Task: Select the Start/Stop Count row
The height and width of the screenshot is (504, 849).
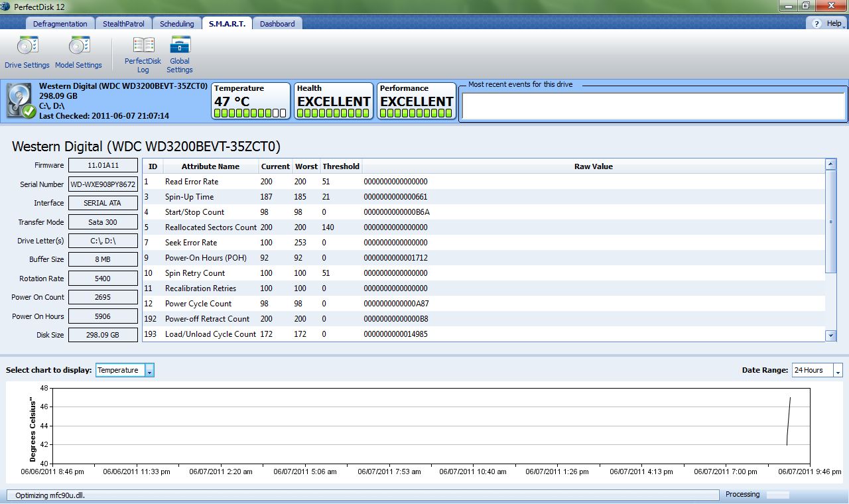Action: point(484,212)
